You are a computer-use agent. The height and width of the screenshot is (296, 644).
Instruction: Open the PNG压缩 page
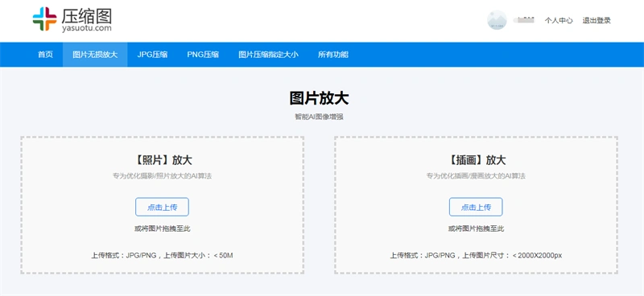(203, 55)
